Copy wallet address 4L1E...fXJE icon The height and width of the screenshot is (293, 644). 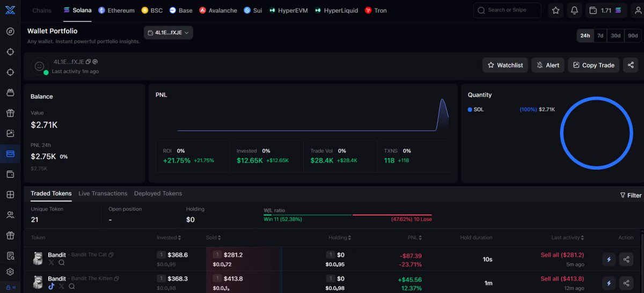pyautogui.click(x=89, y=62)
